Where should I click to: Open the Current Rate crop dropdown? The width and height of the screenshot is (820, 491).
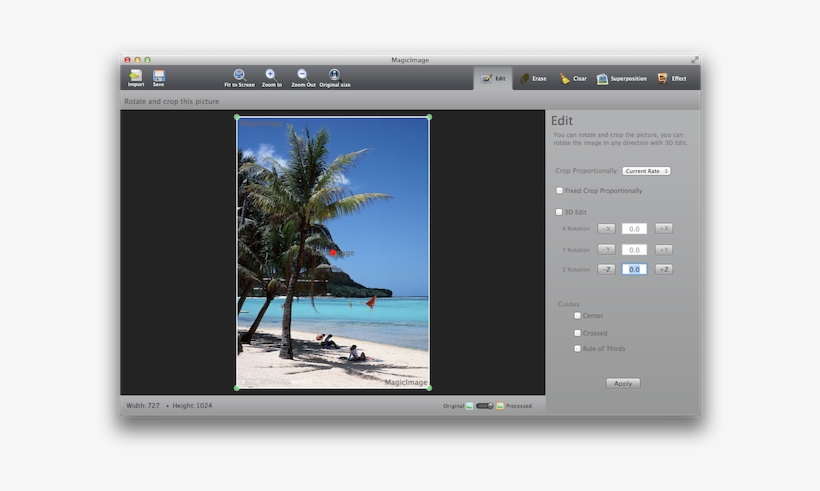click(x=646, y=171)
